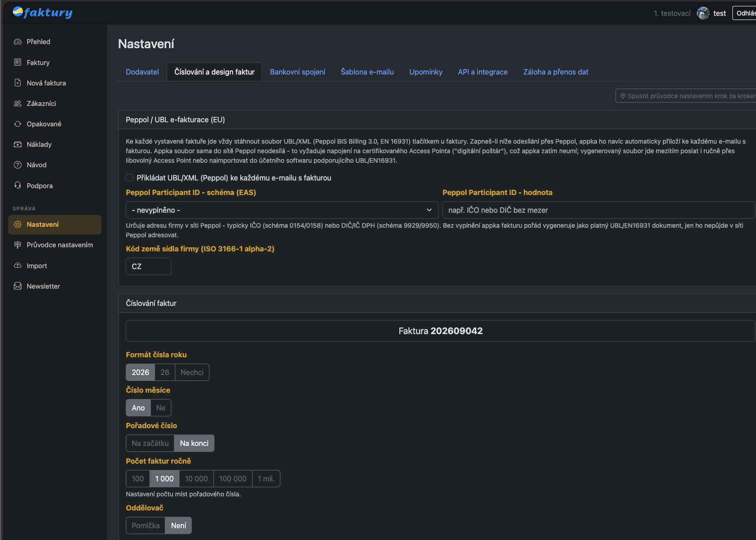The height and width of the screenshot is (540, 756).
Task: Open the Bankovní spojení tab
Action: coord(298,72)
